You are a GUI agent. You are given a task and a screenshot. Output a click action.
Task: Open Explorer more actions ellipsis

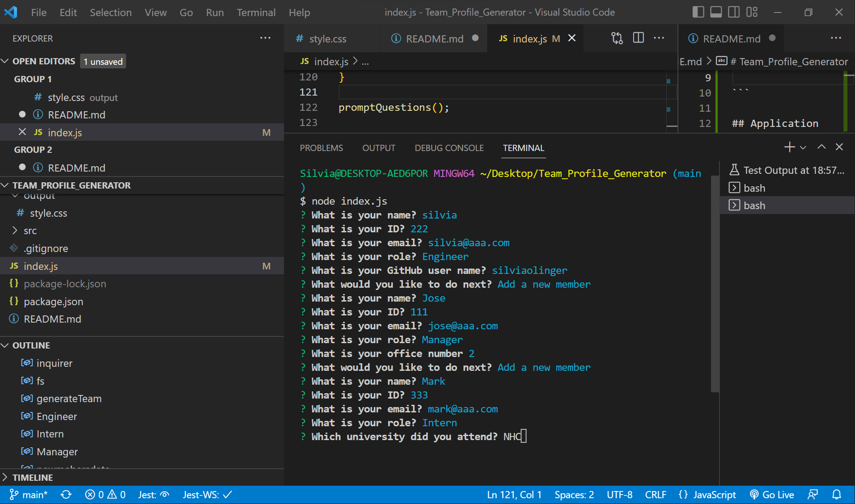tap(265, 38)
